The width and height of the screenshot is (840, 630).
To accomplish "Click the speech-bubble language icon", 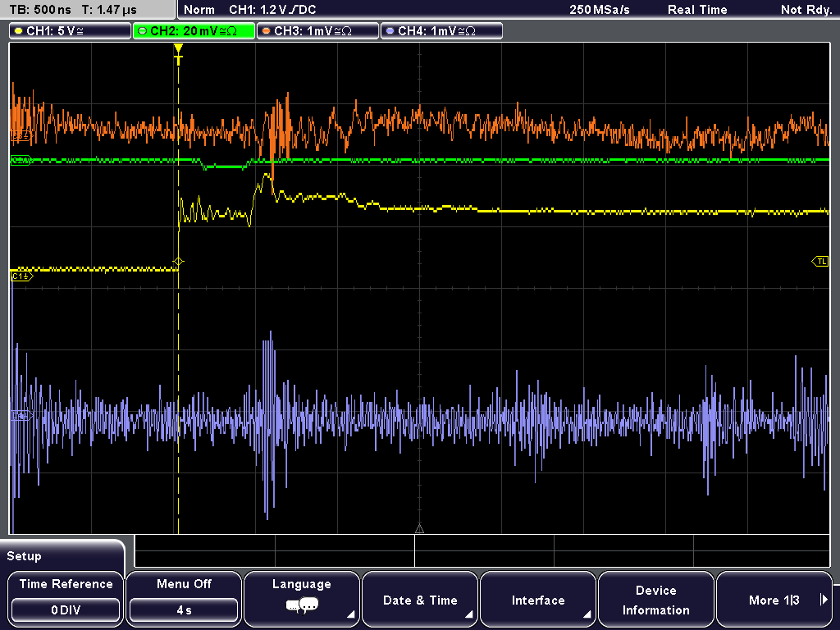I will coord(302,606).
